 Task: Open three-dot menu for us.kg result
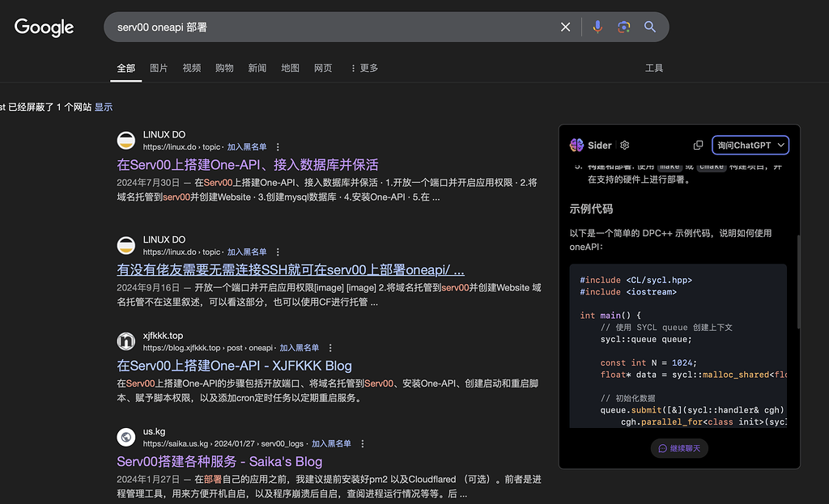click(x=362, y=444)
